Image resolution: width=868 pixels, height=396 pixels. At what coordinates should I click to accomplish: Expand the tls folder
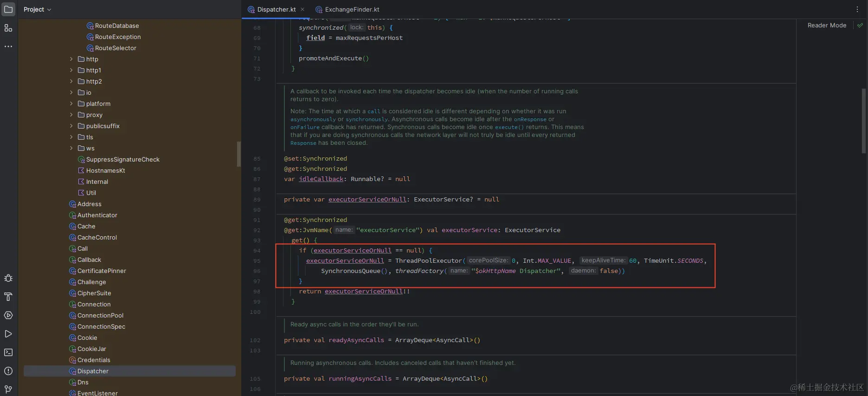[71, 137]
